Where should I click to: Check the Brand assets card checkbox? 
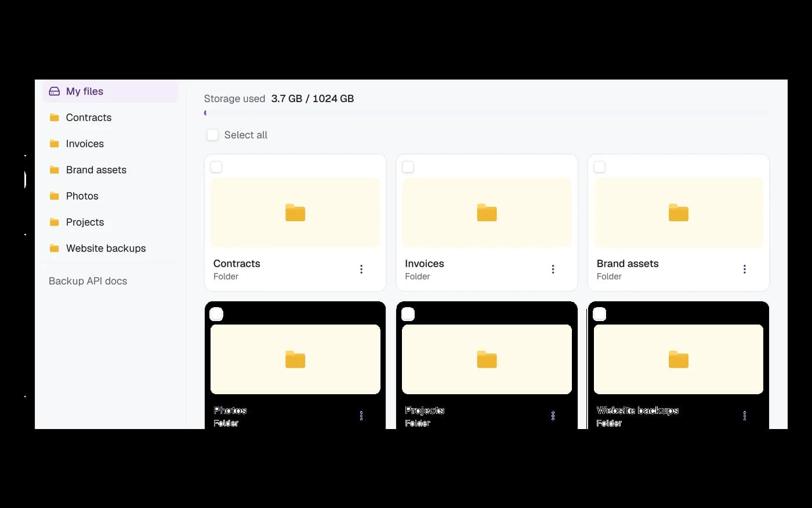click(600, 167)
